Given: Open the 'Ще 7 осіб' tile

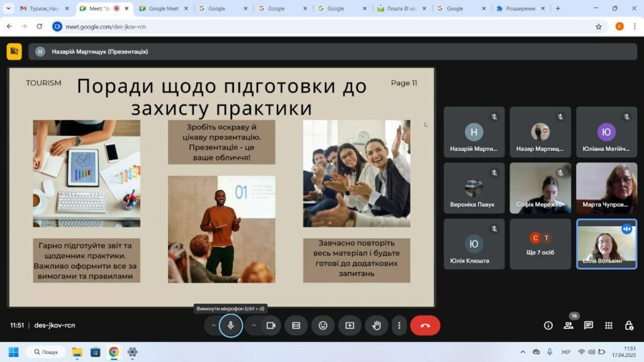Looking at the screenshot, I should (x=540, y=244).
